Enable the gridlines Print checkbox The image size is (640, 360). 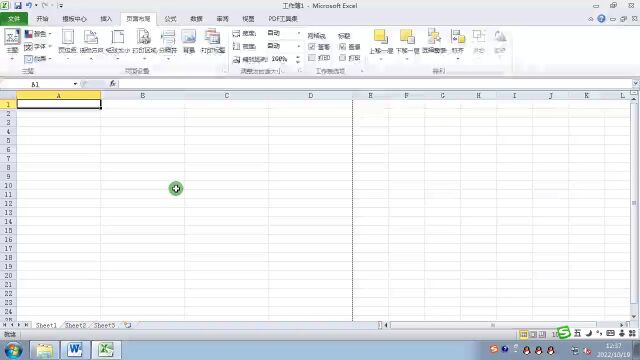tap(312, 58)
